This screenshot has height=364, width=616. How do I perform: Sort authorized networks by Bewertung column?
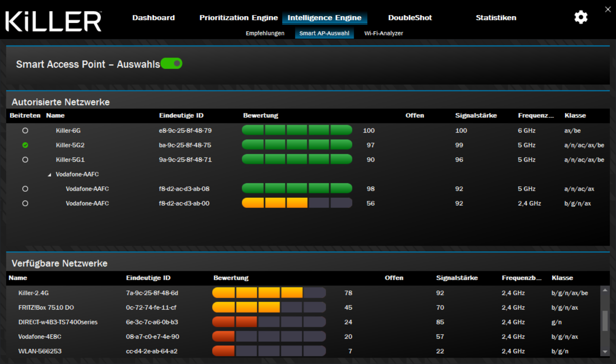(x=261, y=115)
